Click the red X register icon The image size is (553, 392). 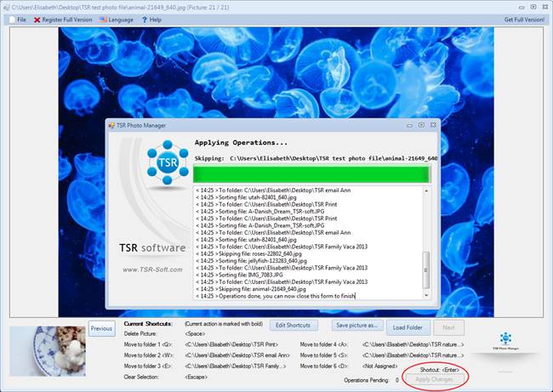[x=37, y=19]
